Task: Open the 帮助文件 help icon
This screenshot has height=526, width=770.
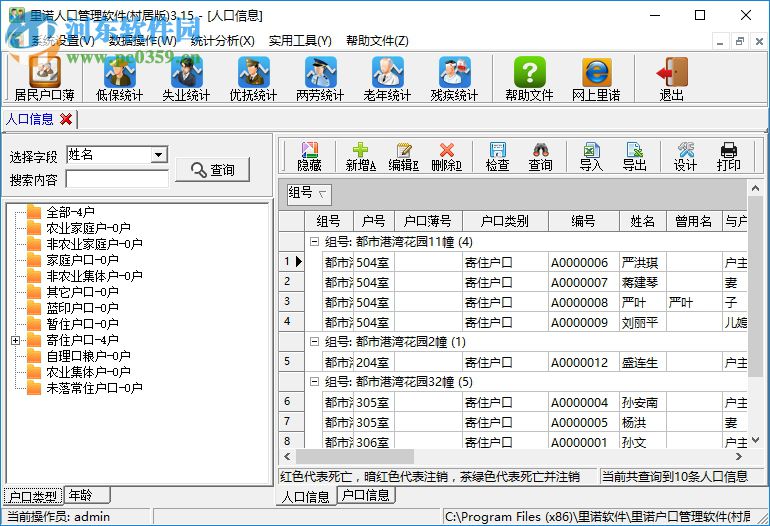Action: [529, 78]
